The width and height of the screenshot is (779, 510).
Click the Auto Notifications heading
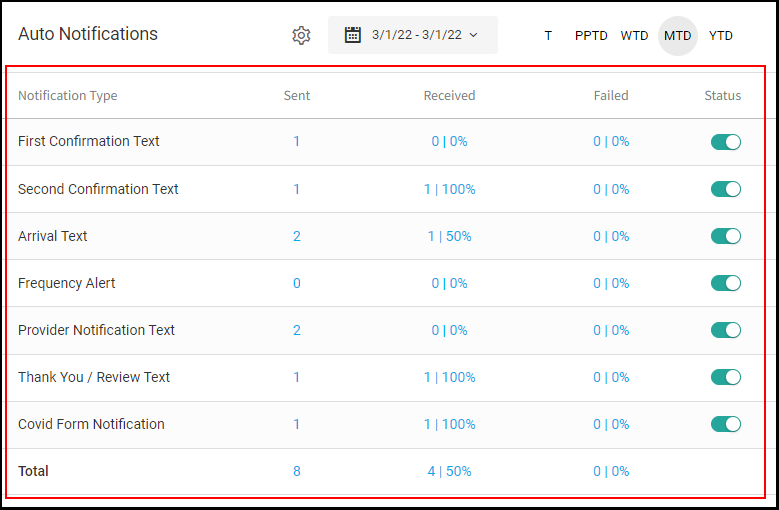[x=88, y=34]
